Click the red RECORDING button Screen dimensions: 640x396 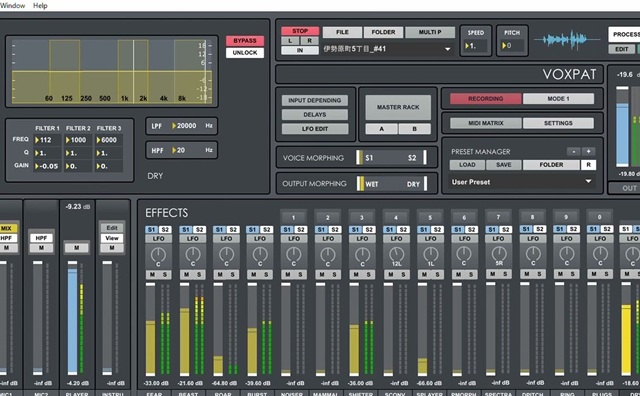coord(486,99)
